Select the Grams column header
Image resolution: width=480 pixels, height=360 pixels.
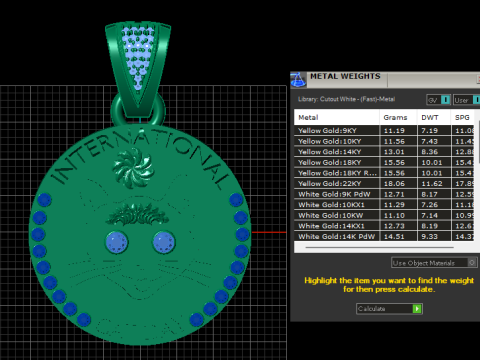398,117
